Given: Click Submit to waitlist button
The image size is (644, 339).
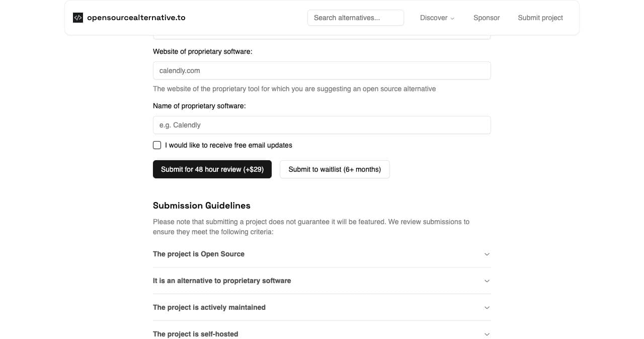Looking at the screenshot, I should tap(335, 169).
